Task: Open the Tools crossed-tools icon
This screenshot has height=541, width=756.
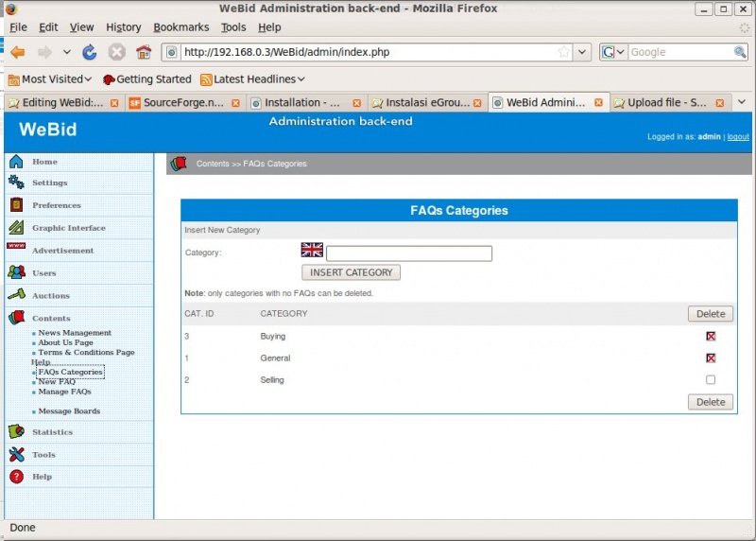Action: pos(16,454)
